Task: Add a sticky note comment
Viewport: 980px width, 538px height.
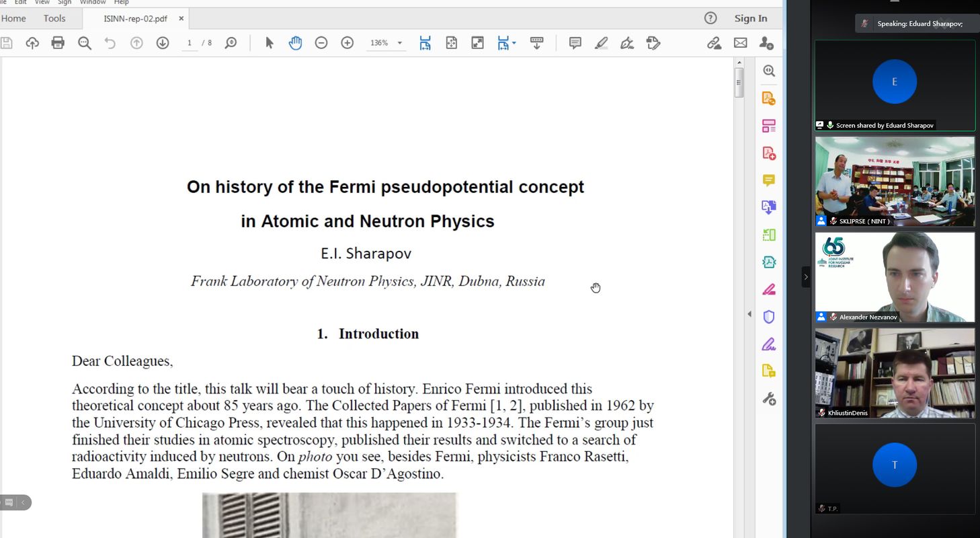Action: [x=575, y=43]
